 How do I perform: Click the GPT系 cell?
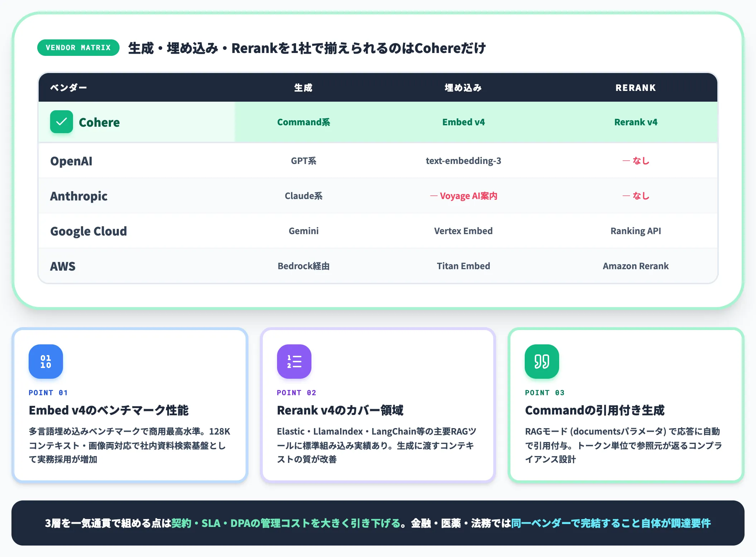point(304,161)
